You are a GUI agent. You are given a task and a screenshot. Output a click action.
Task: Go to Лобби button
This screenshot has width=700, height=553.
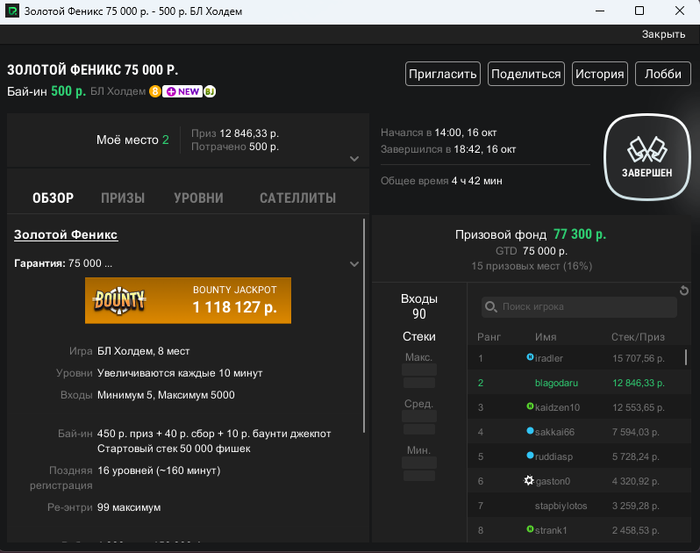662,74
